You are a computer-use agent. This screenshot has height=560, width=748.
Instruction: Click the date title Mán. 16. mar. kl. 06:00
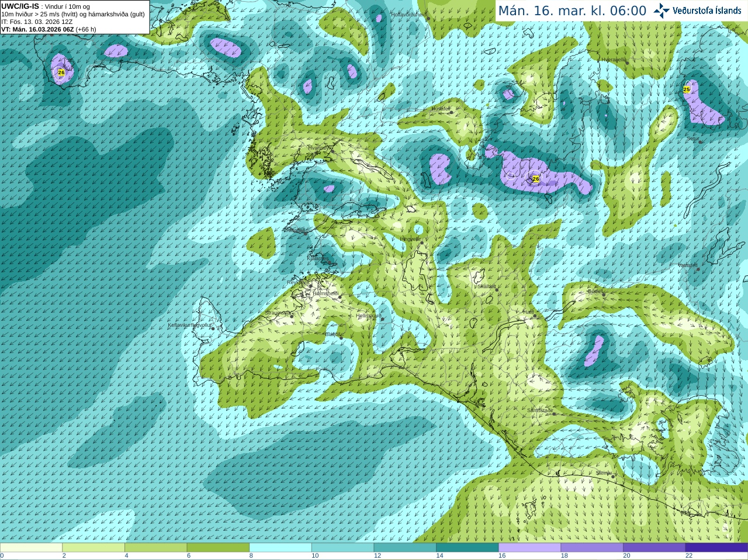point(572,11)
